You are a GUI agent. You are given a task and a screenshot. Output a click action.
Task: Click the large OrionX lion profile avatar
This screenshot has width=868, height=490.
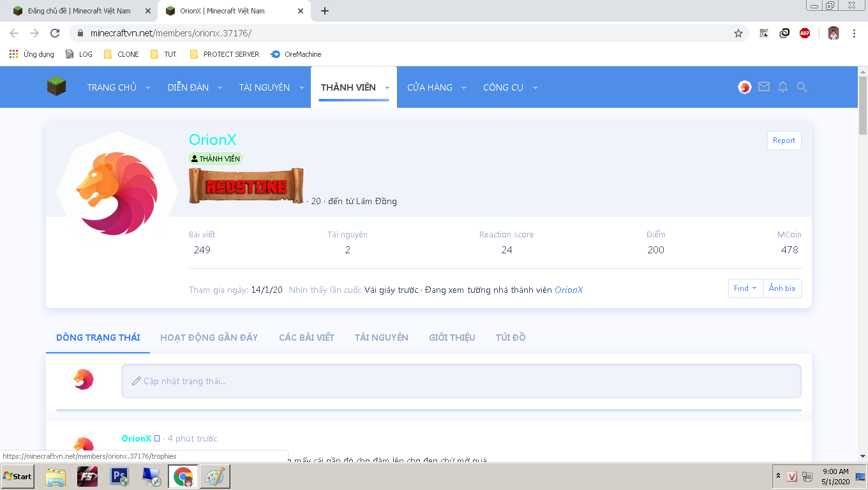pyautogui.click(x=116, y=191)
